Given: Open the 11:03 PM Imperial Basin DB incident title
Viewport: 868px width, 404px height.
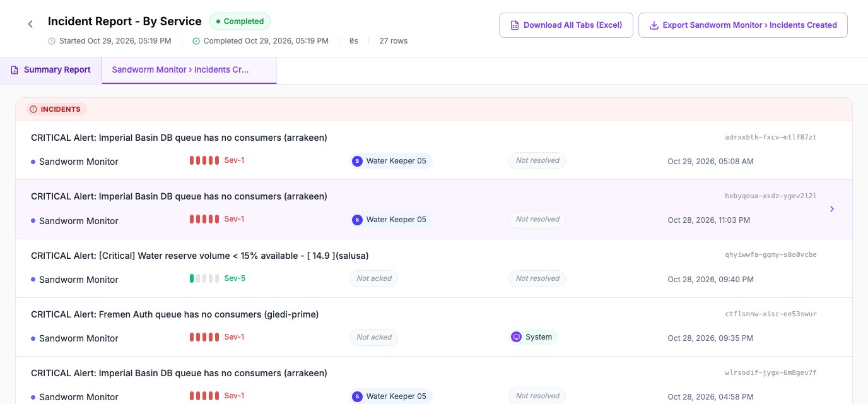Looking at the screenshot, I should pyautogui.click(x=179, y=196).
